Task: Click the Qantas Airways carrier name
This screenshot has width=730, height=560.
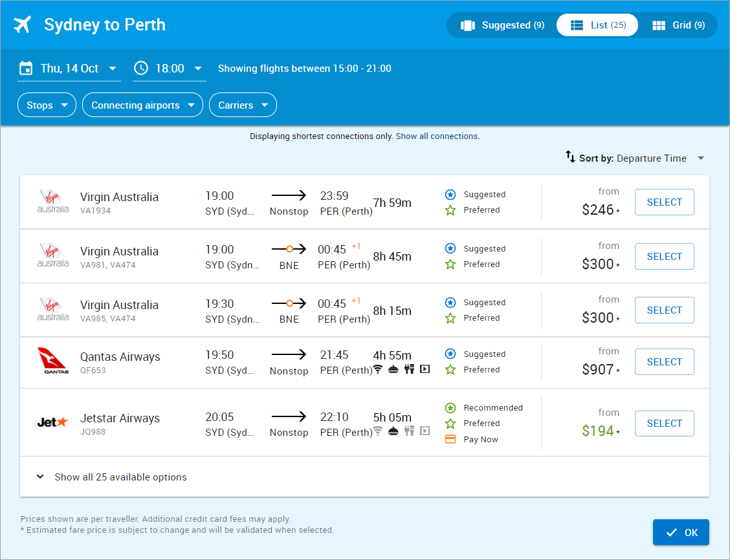Action: pyautogui.click(x=120, y=357)
